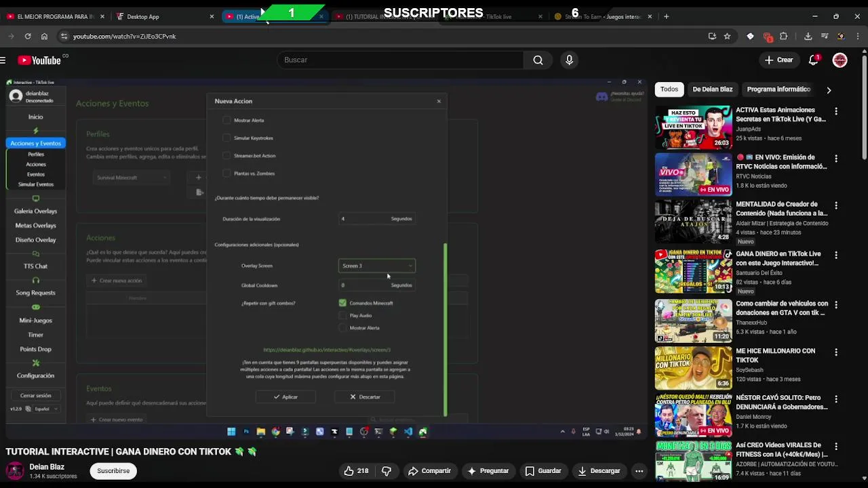Open YouTube notifications bell
This screenshot has width=868, height=488.
coord(814,60)
